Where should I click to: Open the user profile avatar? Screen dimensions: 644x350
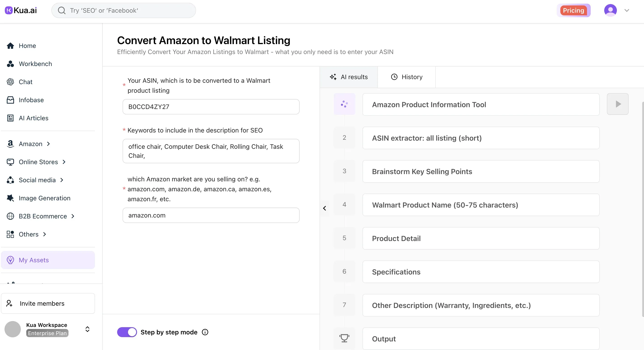[x=610, y=10]
